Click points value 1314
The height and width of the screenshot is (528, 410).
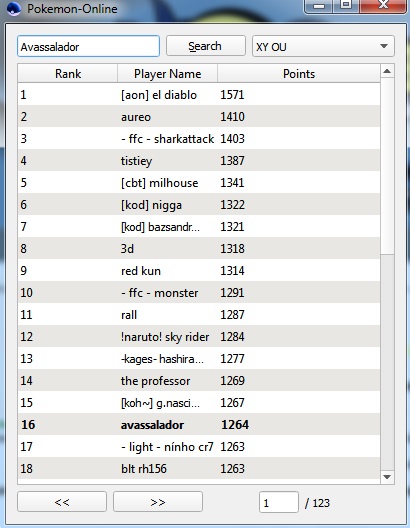click(x=232, y=271)
